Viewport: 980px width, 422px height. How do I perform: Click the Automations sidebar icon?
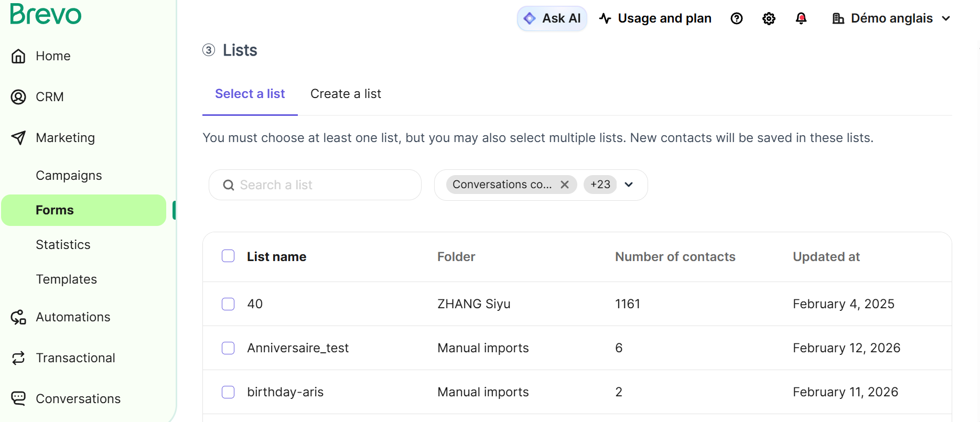pos(18,317)
